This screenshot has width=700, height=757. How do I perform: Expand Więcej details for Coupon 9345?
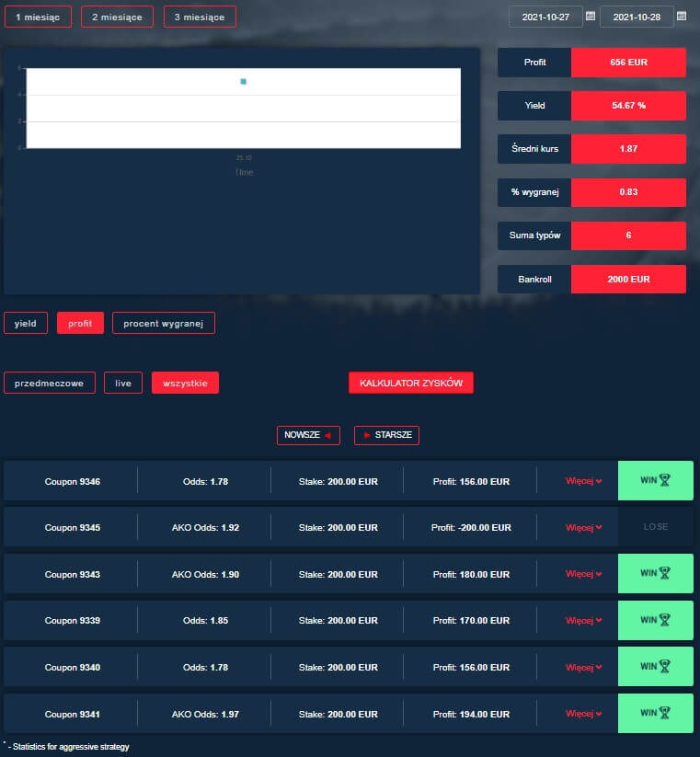click(584, 527)
